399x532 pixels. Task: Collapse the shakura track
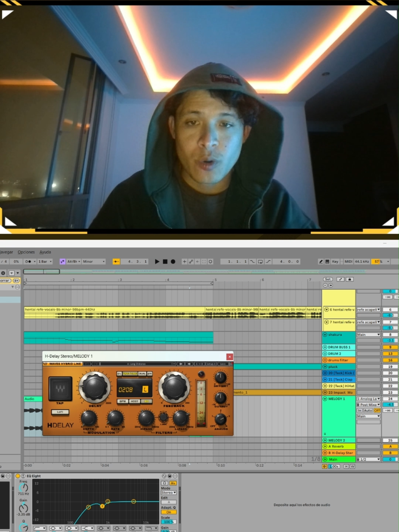325,335
